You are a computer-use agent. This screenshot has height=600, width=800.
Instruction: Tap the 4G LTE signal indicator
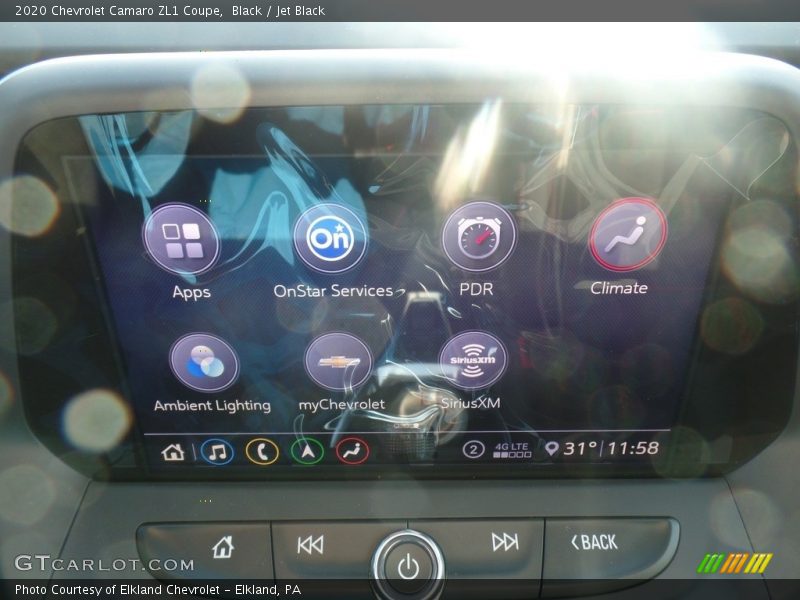click(x=512, y=450)
